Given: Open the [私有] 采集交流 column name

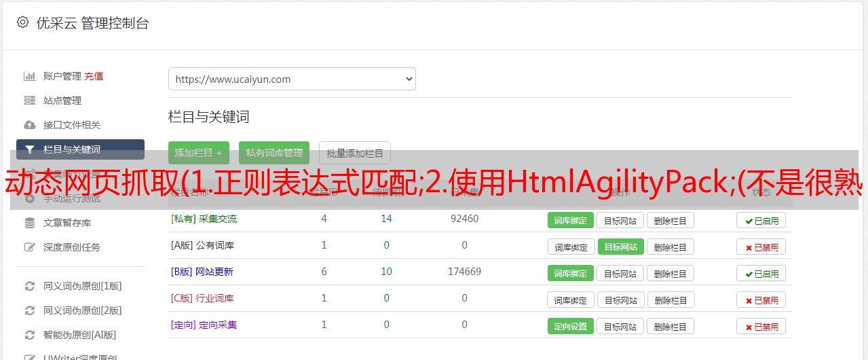Looking at the screenshot, I should coord(204,219).
